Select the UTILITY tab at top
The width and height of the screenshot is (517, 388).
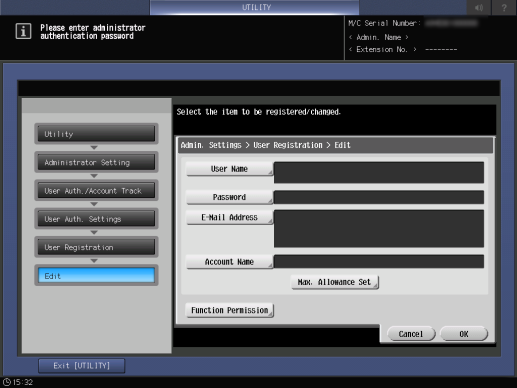click(x=255, y=7)
